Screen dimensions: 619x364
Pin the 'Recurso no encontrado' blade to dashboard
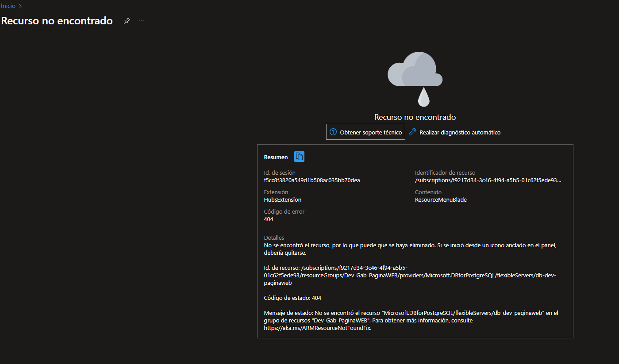click(x=127, y=21)
